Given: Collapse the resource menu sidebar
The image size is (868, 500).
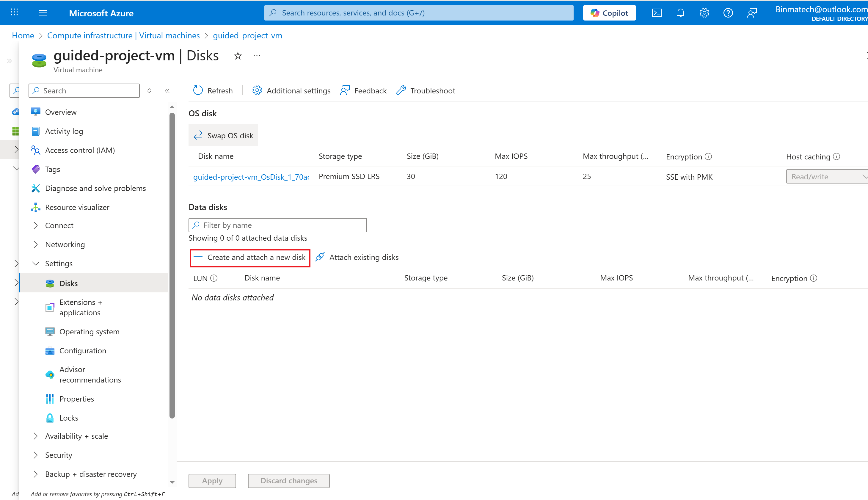Looking at the screenshot, I should [x=167, y=91].
